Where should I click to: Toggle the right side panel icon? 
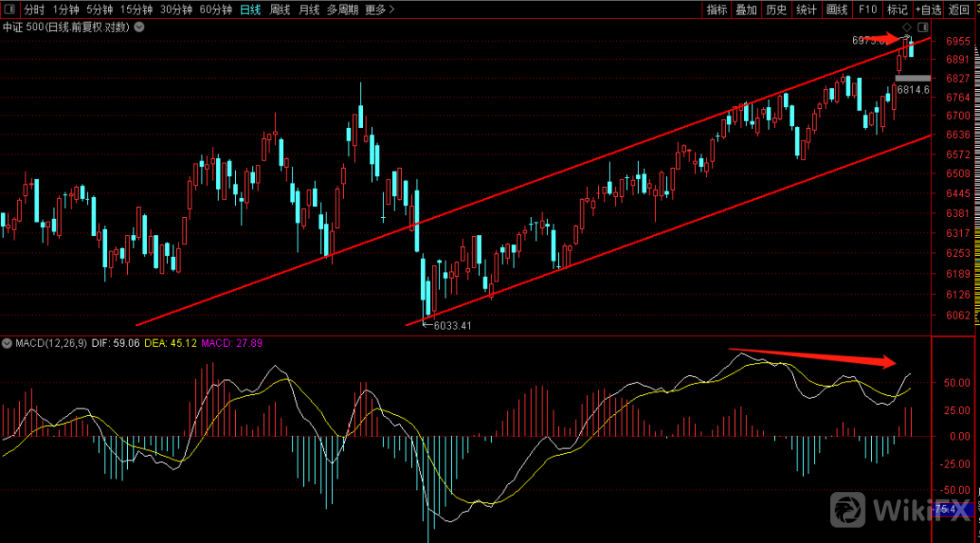click(923, 27)
